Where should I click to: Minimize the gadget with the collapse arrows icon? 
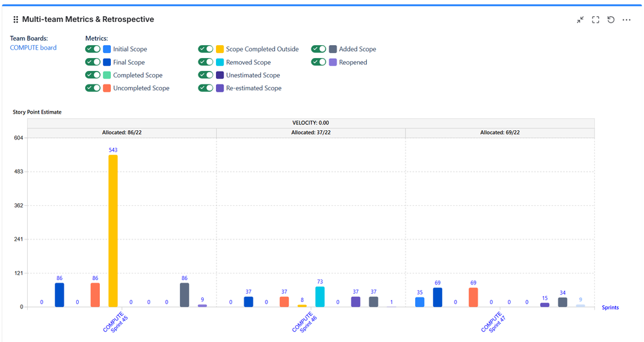click(580, 20)
